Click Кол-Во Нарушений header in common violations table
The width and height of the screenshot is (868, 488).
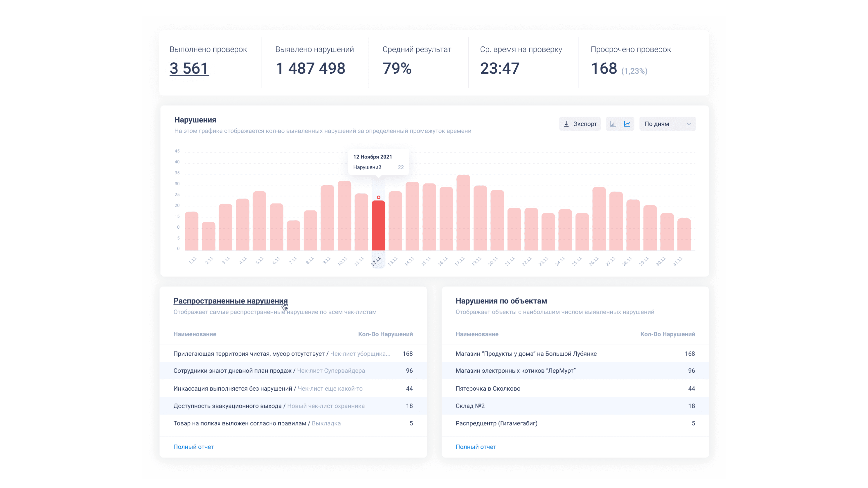tap(385, 334)
